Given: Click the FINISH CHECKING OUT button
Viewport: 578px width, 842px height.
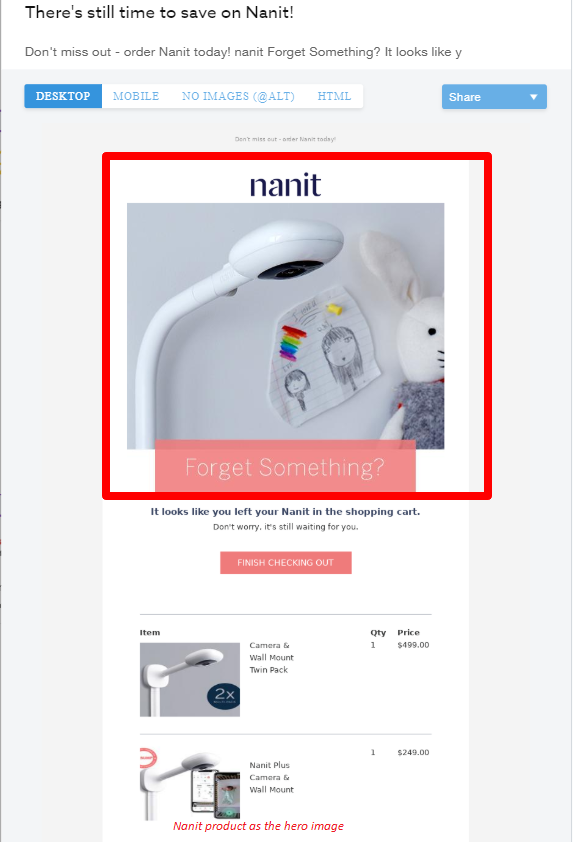Looking at the screenshot, I should click(x=286, y=563).
